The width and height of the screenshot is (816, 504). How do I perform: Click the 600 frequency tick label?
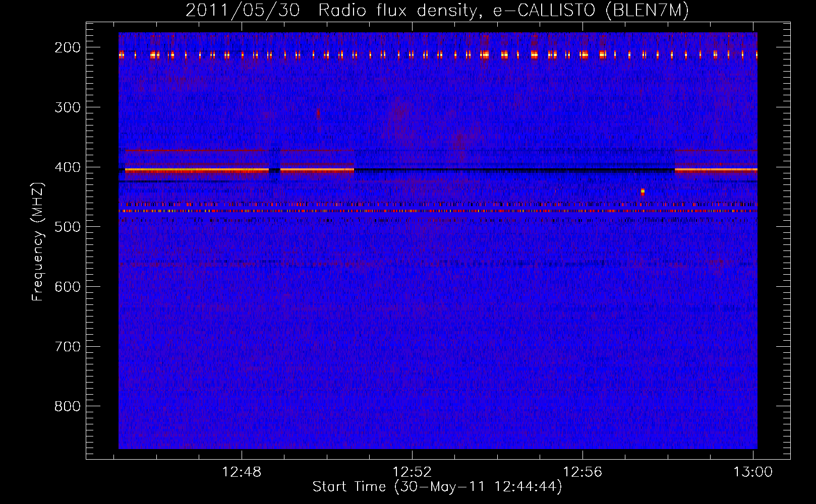point(67,287)
